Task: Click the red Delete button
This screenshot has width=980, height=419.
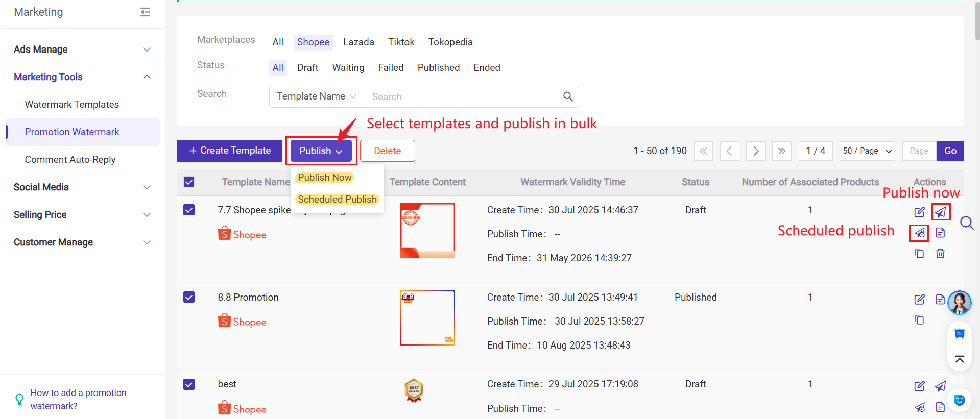Action: 387,151
